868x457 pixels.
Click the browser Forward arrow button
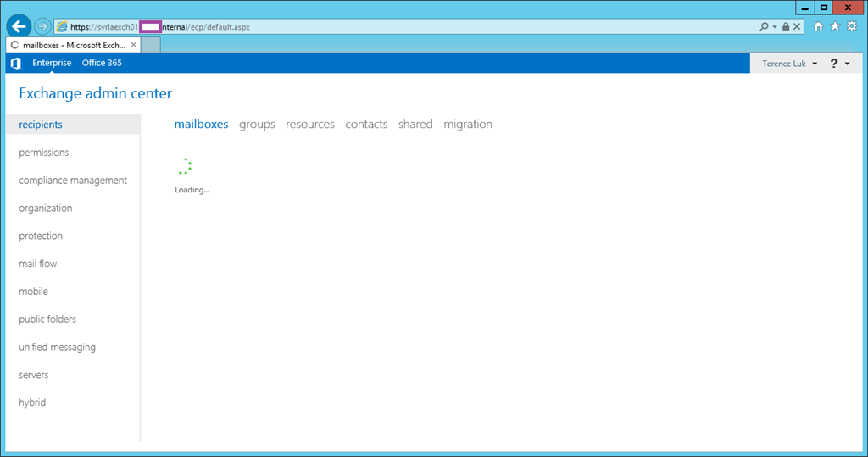coord(42,26)
